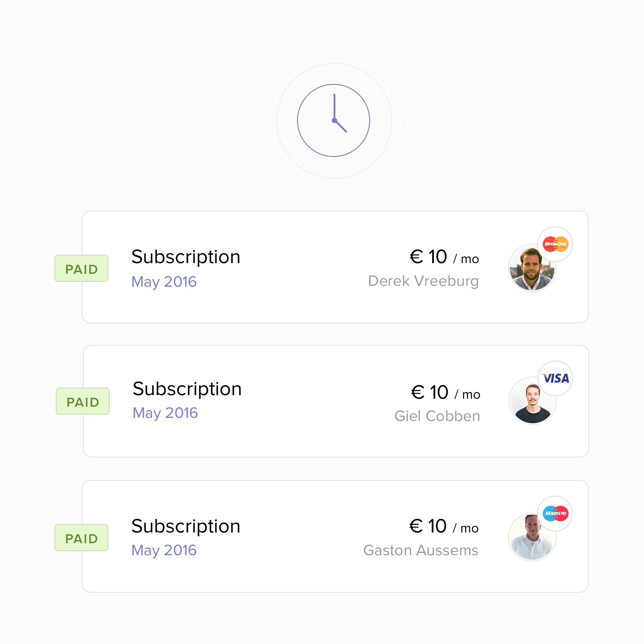
Task: Click Giel Cobben's avatar photo
Action: click(x=532, y=402)
